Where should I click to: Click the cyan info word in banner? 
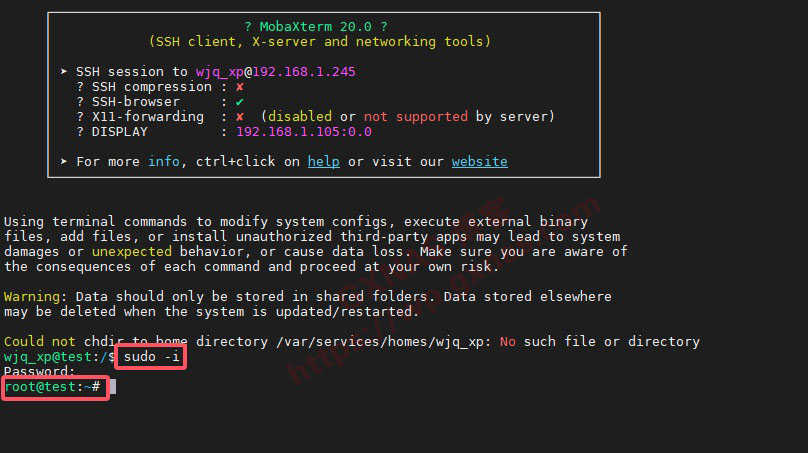click(x=164, y=162)
